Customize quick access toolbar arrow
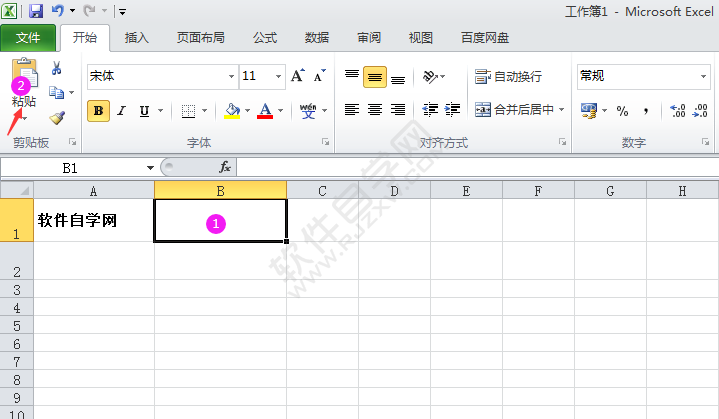The height and width of the screenshot is (419, 719). click(x=122, y=11)
